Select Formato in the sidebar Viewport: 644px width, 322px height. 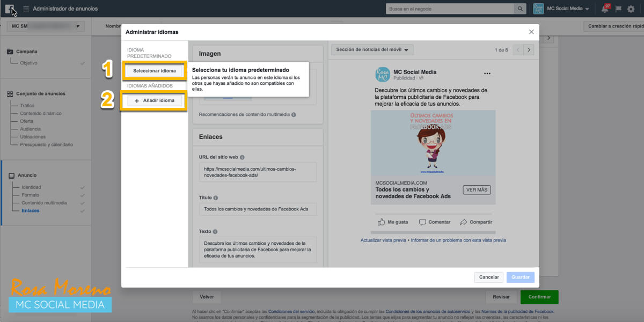[30, 195]
